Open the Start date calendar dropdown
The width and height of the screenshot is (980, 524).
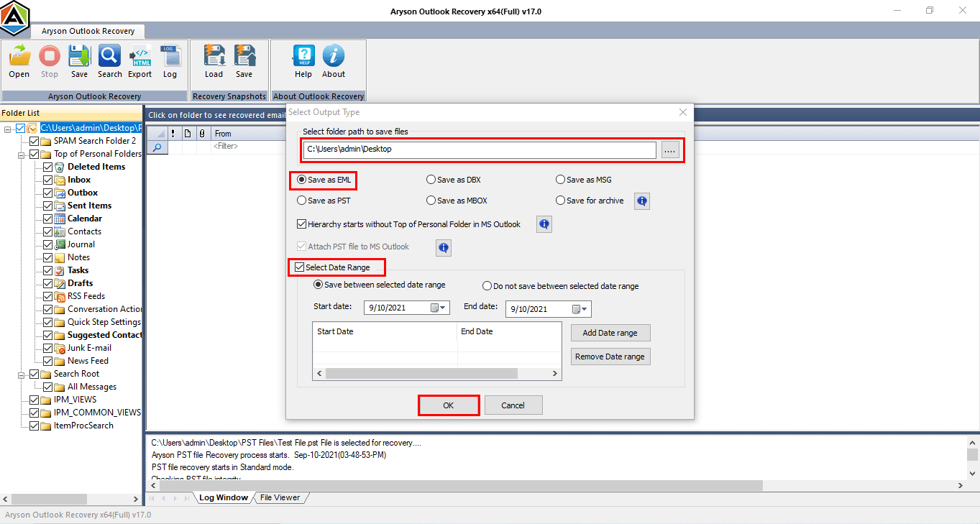pyautogui.click(x=439, y=308)
